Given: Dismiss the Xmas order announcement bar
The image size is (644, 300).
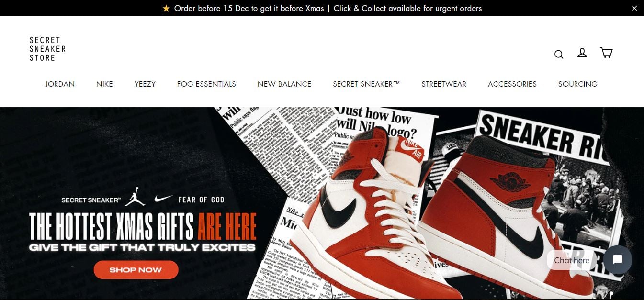Looking at the screenshot, I should (634, 8).
